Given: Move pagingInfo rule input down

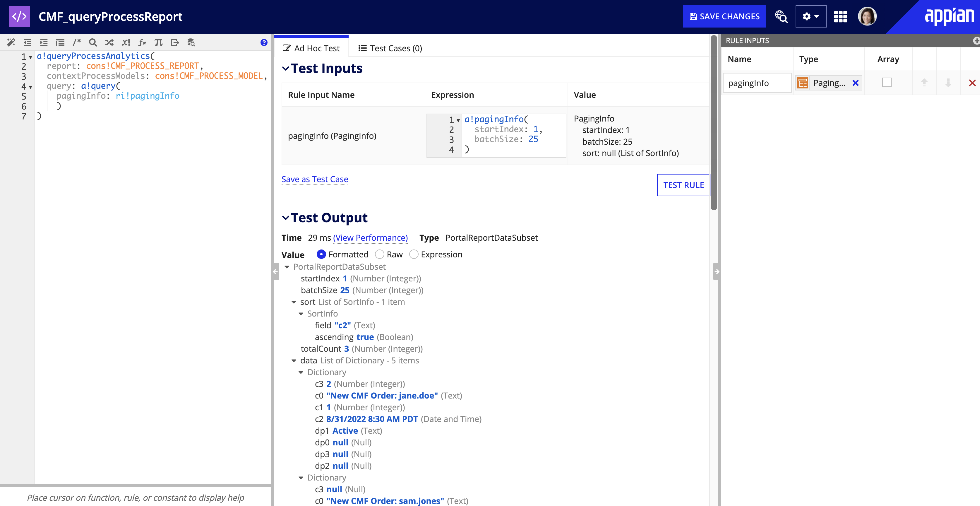Looking at the screenshot, I should [948, 83].
